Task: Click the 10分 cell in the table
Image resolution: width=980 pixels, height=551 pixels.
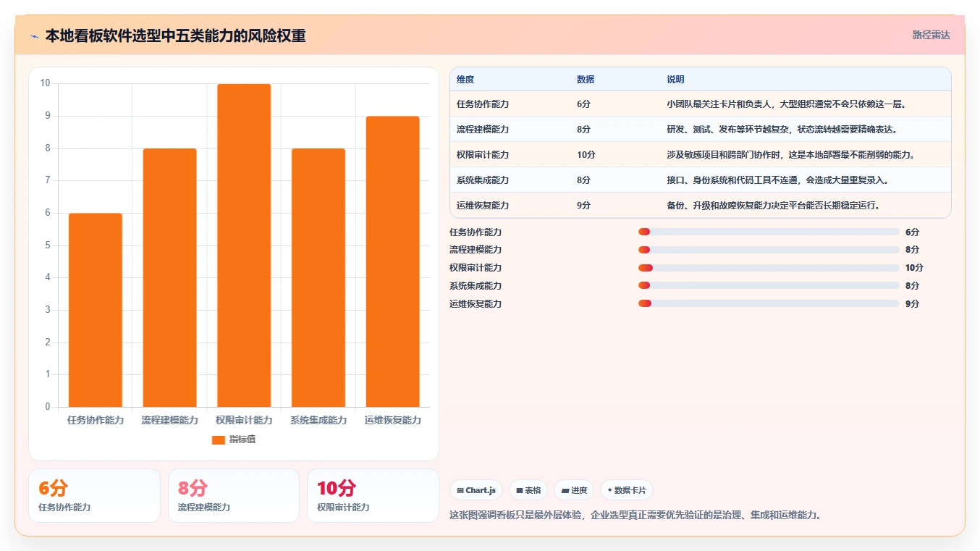Action: 586,155
